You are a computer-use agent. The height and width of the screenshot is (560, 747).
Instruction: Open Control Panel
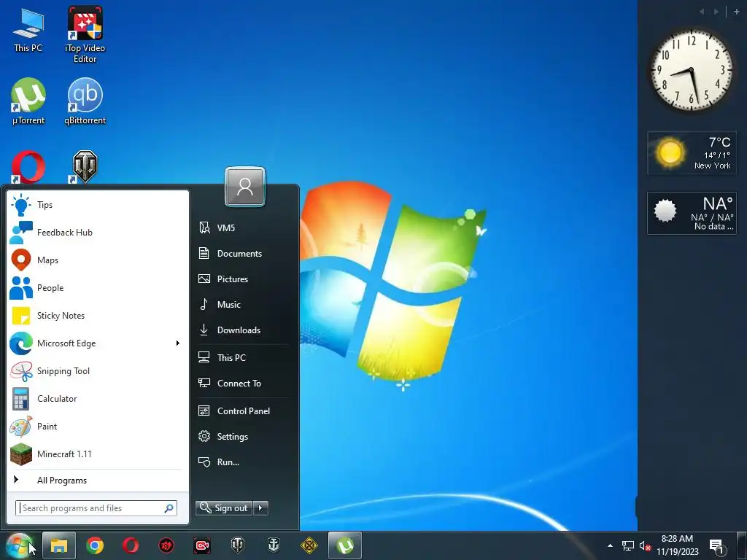pyautogui.click(x=244, y=411)
